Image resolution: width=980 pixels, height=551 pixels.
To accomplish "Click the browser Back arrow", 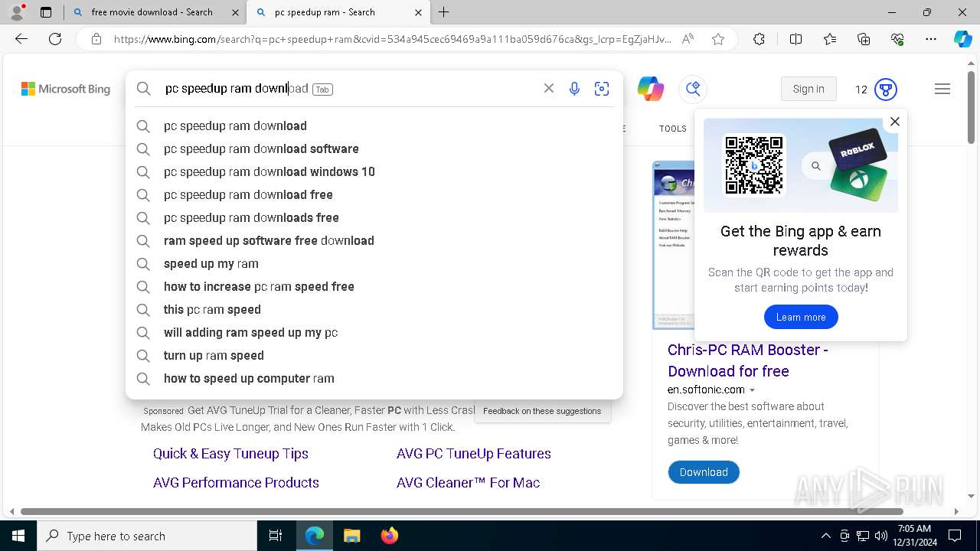I will click(x=21, y=39).
